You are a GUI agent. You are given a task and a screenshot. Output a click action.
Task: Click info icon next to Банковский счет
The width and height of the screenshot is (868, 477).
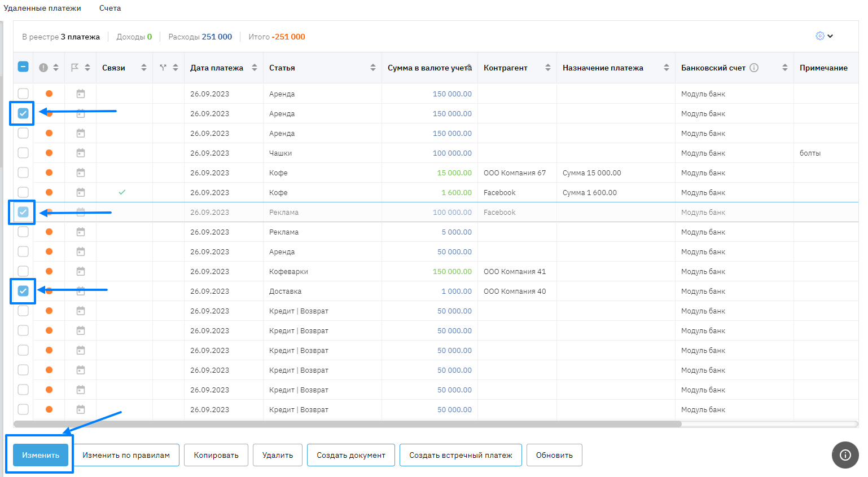[754, 68]
